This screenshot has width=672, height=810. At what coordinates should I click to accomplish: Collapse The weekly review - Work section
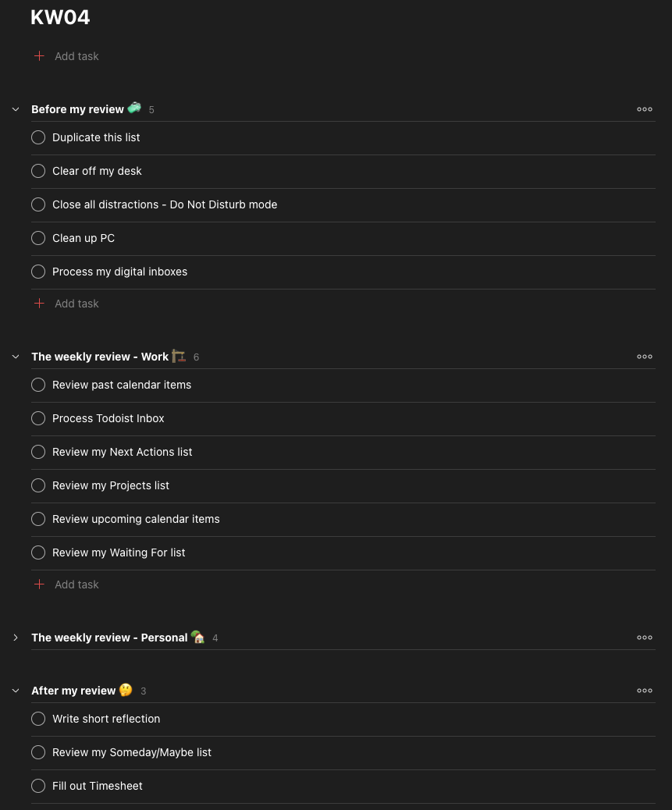point(16,357)
